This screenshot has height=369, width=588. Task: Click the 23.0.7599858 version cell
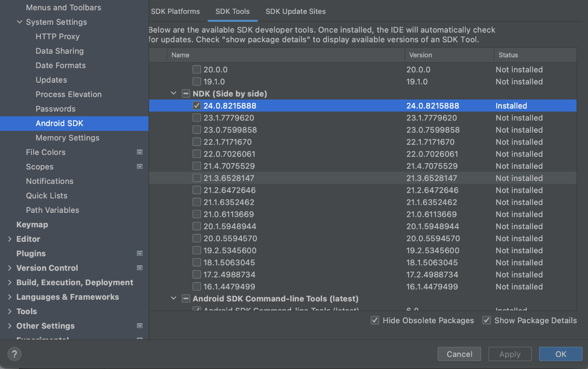(433, 130)
